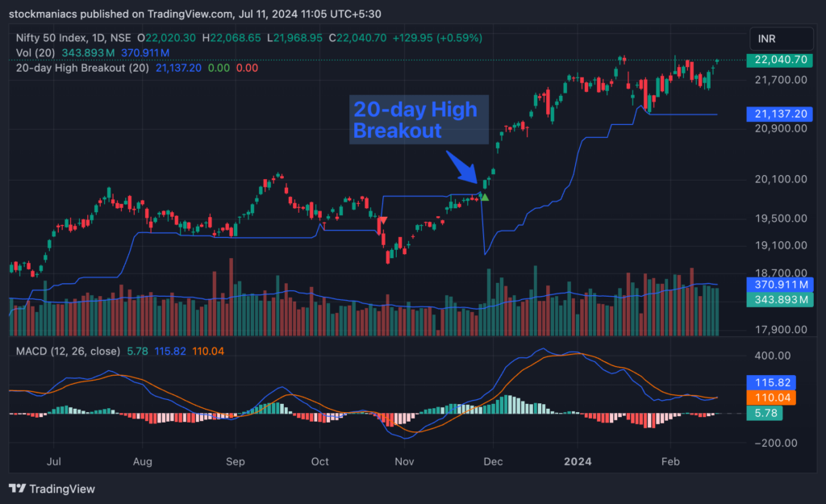Click the Sep date axis label
The image size is (826, 504).
pyautogui.click(x=235, y=461)
